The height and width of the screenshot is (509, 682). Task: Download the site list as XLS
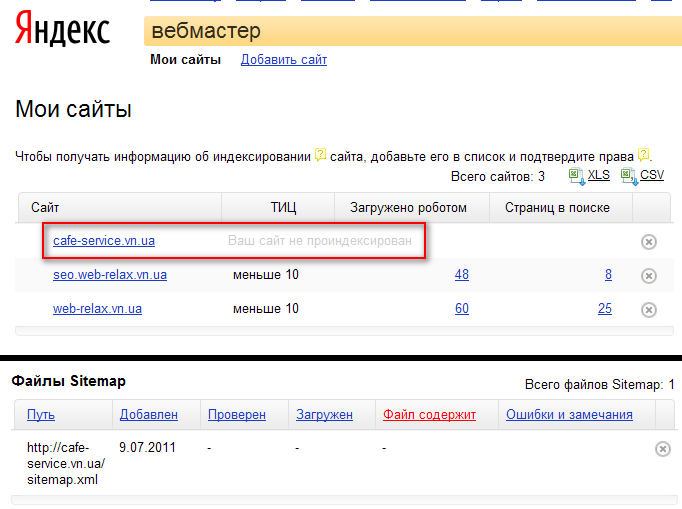tap(598, 175)
